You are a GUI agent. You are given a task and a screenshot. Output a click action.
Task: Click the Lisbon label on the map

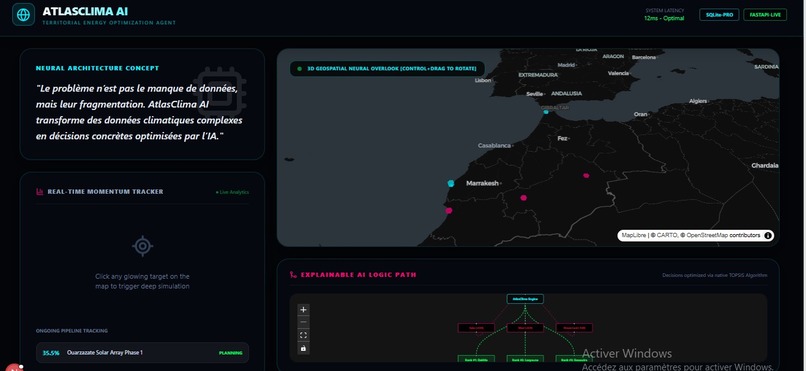[x=483, y=81]
